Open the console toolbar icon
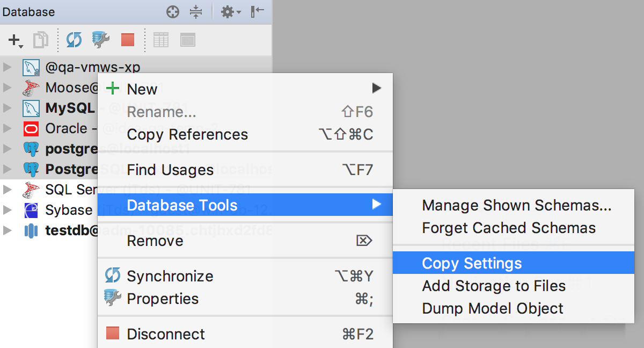 (x=187, y=40)
